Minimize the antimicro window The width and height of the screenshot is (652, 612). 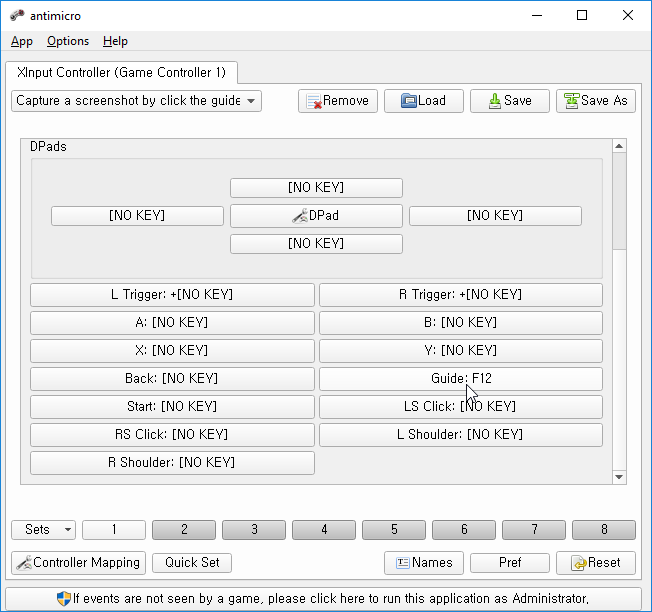537,15
